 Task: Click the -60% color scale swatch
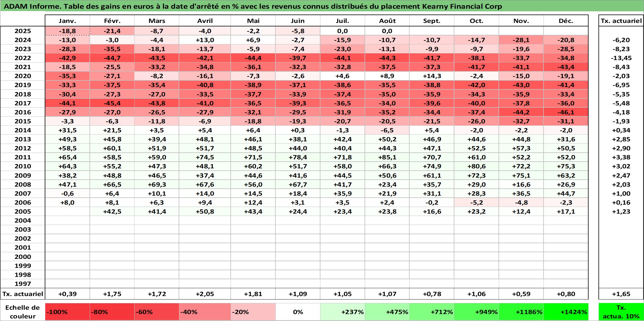[157, 312]
